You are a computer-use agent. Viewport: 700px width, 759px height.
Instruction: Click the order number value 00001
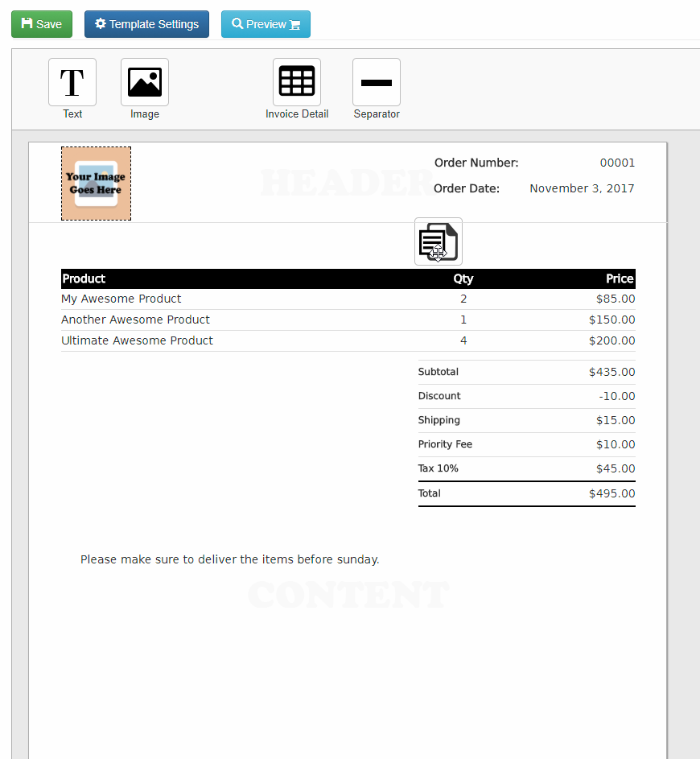(x=617, y=163)
